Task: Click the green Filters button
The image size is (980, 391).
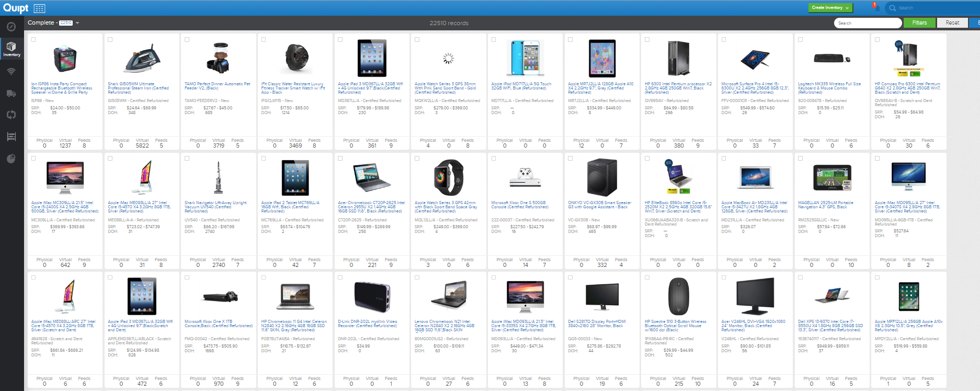Action: [919, 23]
